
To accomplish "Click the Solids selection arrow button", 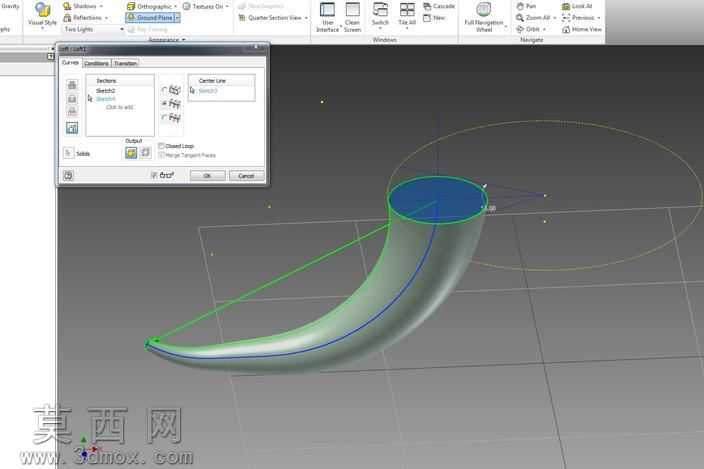I will coord(68,153).
